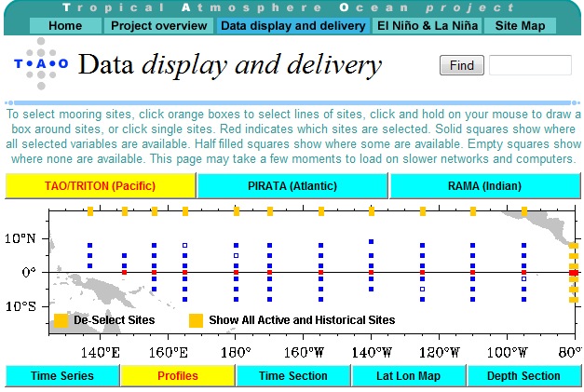Click the red equator row box on right edge
Screen dimensions: 584x392
pyautogui.click(x=574, y=273)
